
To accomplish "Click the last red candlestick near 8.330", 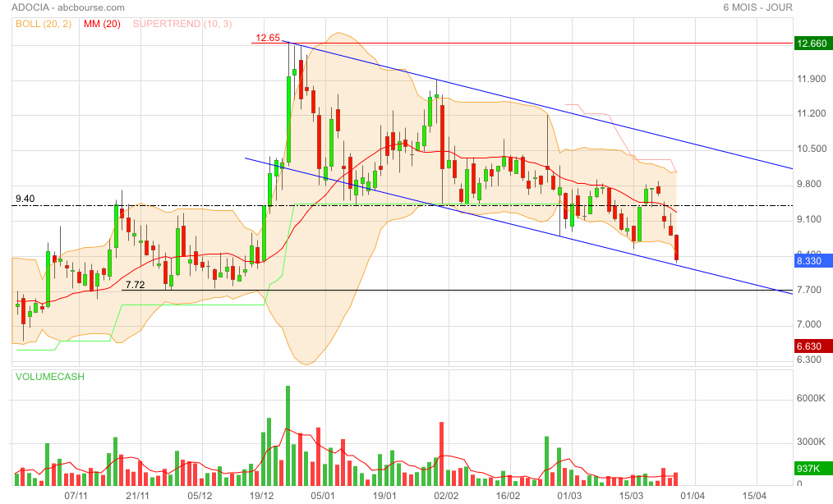I will click(x=677, y=248).
